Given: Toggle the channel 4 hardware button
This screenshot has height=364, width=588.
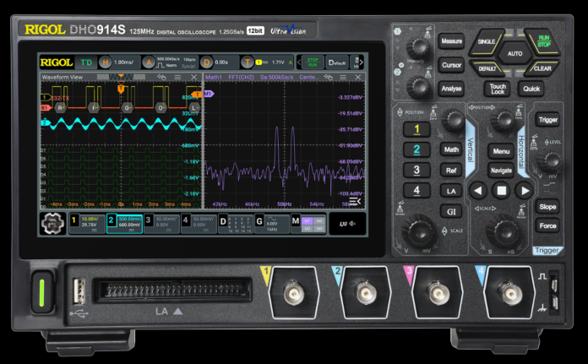Looking at the screenshot, I should (416, 190).
